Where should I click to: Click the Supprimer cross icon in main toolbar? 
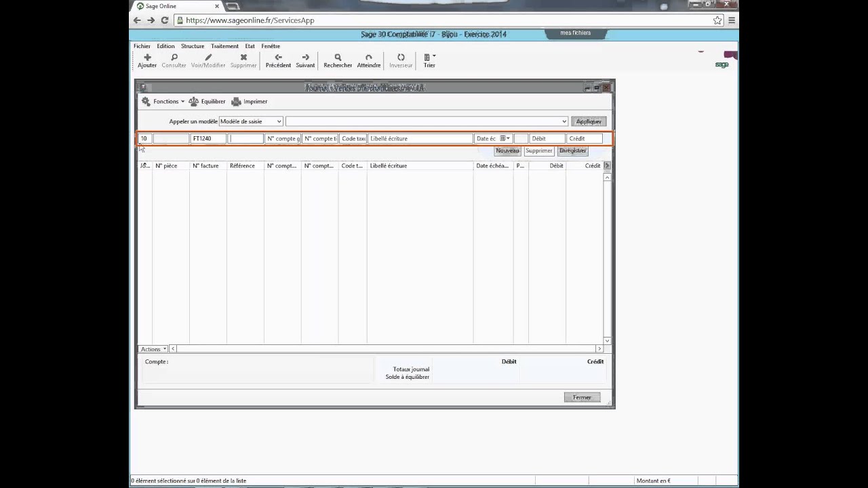pos(243,58)
